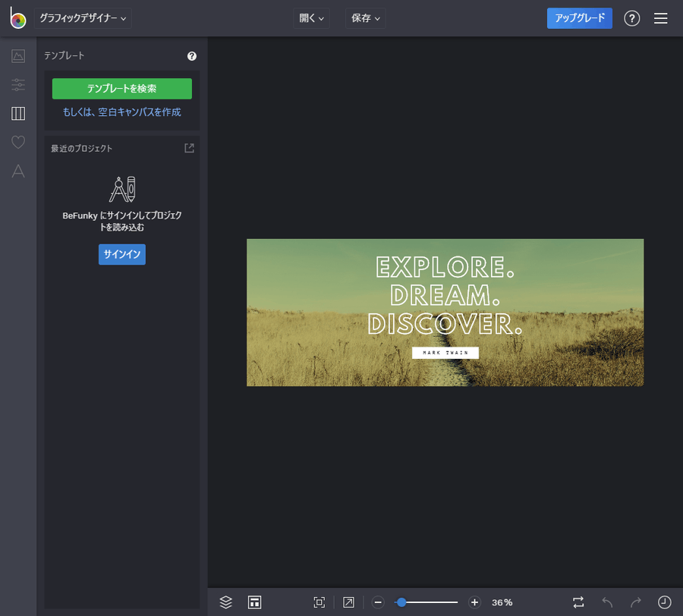
Task: Open the 保存 menu
Action: [366, 18]
